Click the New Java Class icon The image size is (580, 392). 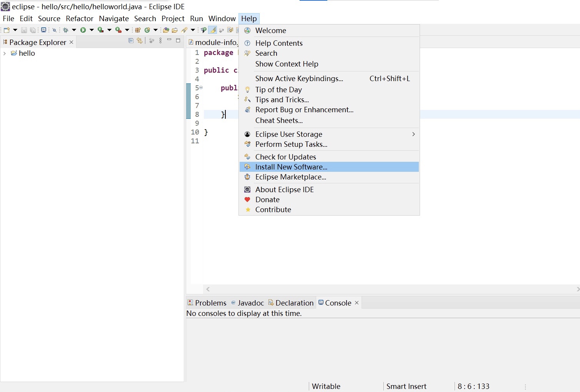tap(147, 30)
